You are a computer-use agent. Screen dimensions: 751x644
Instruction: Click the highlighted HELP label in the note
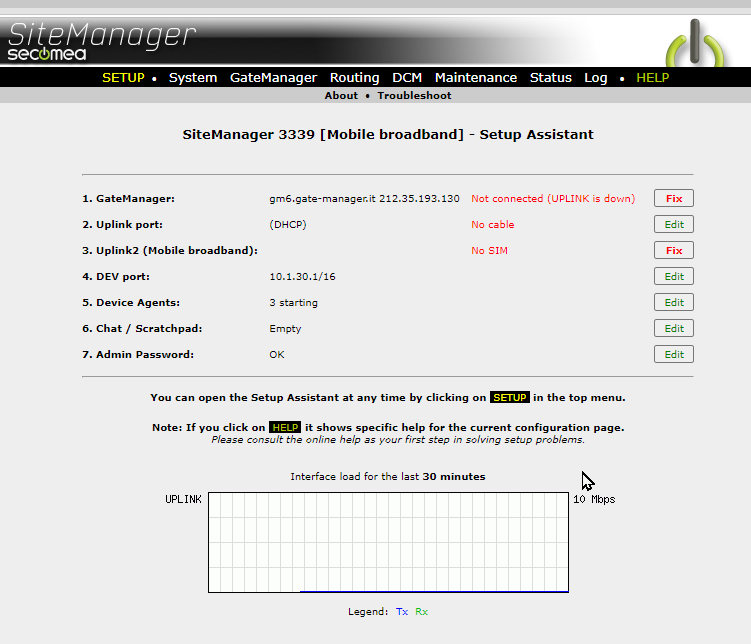285,427
